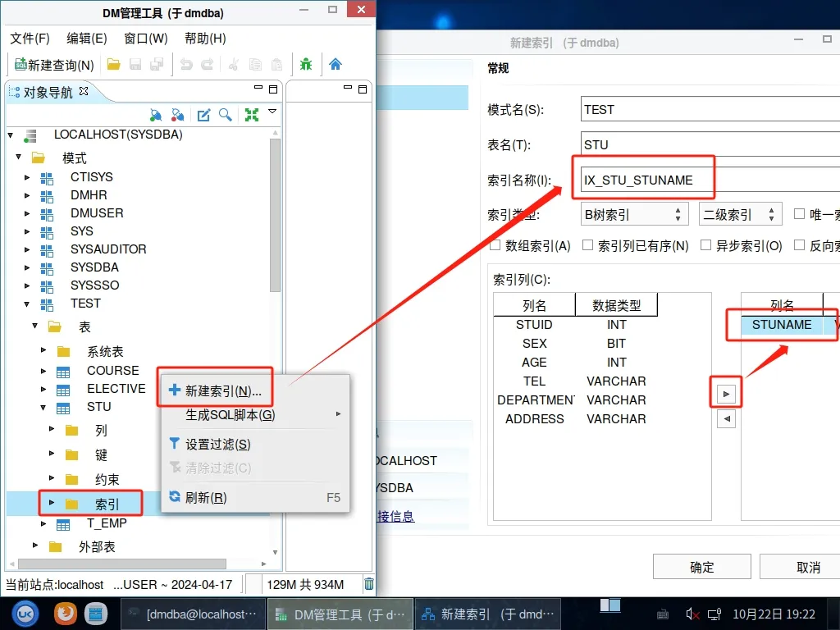This screenshot has width=840, height=630.
Task: Toggle the 异步索引 checkbox
Action: click(x=705, y=245)
